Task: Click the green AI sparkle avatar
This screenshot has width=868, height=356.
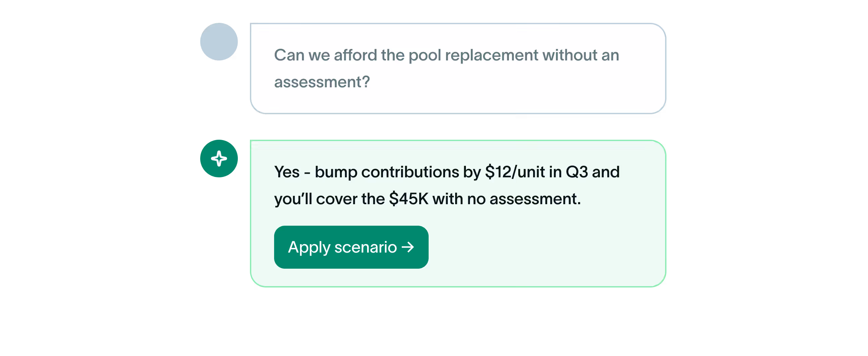Action: pyautogui.click(x=219, y=158)
